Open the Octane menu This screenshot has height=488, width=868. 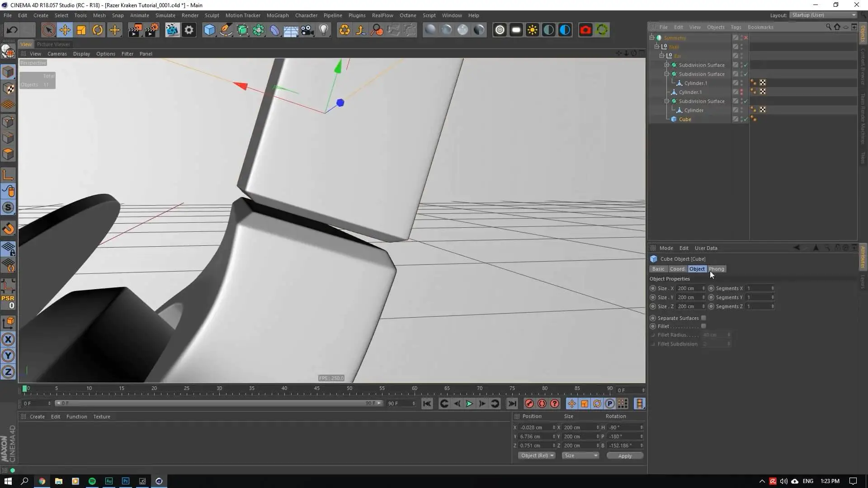coord(408,15)
